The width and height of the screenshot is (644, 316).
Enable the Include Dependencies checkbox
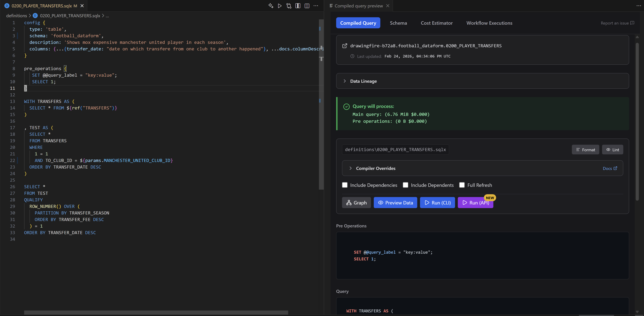[x=345, y=185]
